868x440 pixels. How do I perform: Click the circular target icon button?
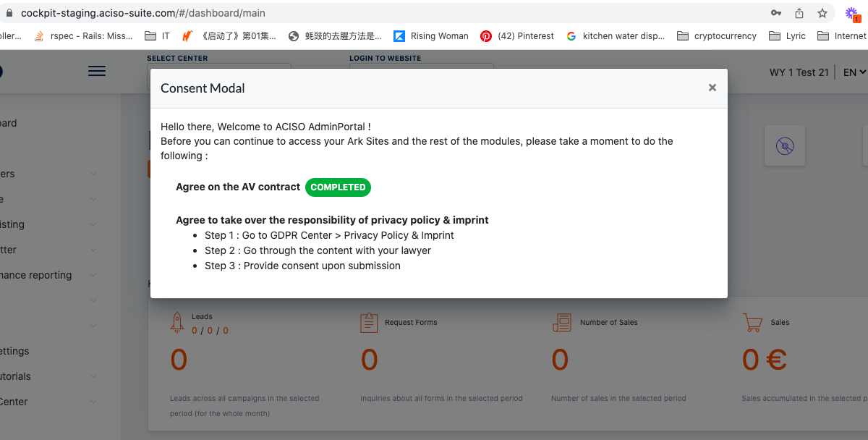coord(785,146)
